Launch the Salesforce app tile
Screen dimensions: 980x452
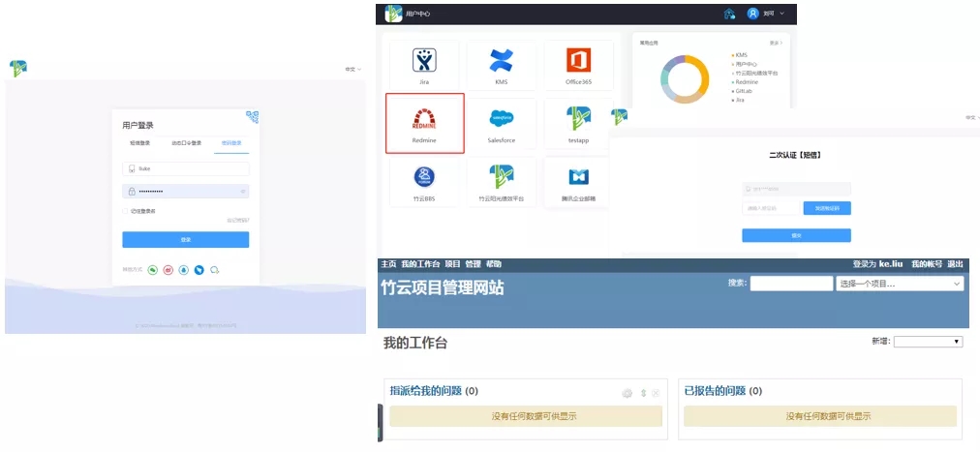pos(501,124)
